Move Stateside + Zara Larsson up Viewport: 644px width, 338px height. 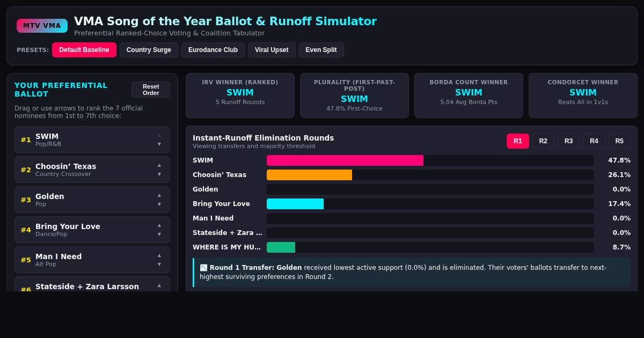point(159,285)
